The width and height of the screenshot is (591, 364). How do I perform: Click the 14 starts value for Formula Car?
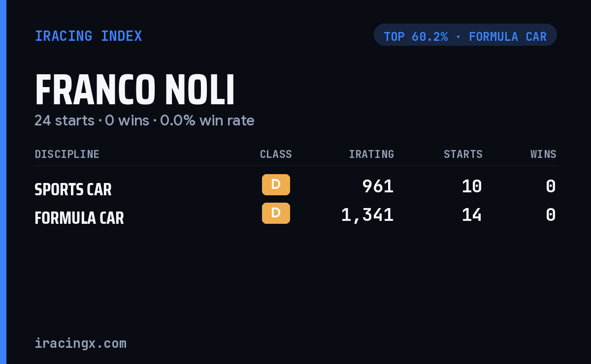(472, 214)
